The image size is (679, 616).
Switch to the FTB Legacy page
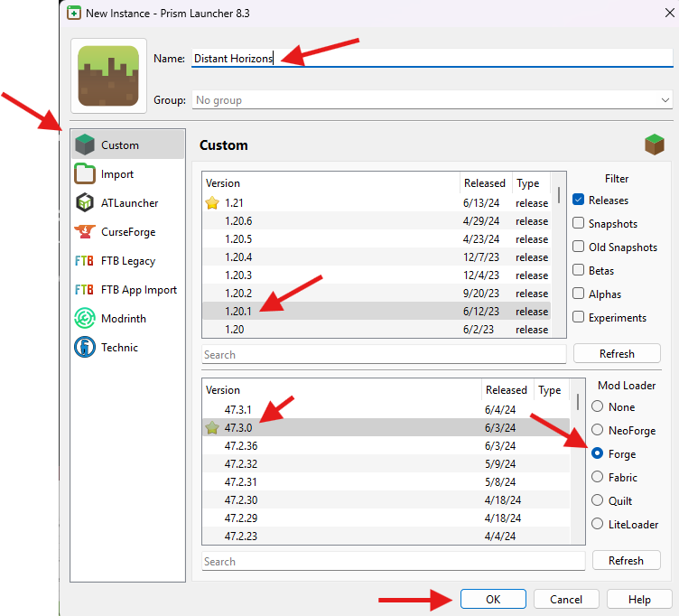point(127,261)
